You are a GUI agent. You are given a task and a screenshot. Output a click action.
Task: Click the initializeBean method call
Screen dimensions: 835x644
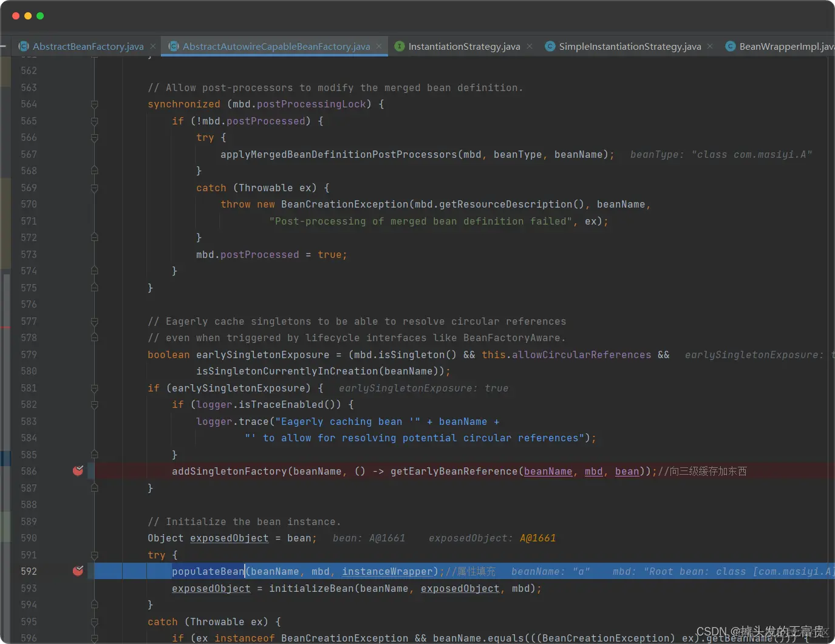pos(311,589)
